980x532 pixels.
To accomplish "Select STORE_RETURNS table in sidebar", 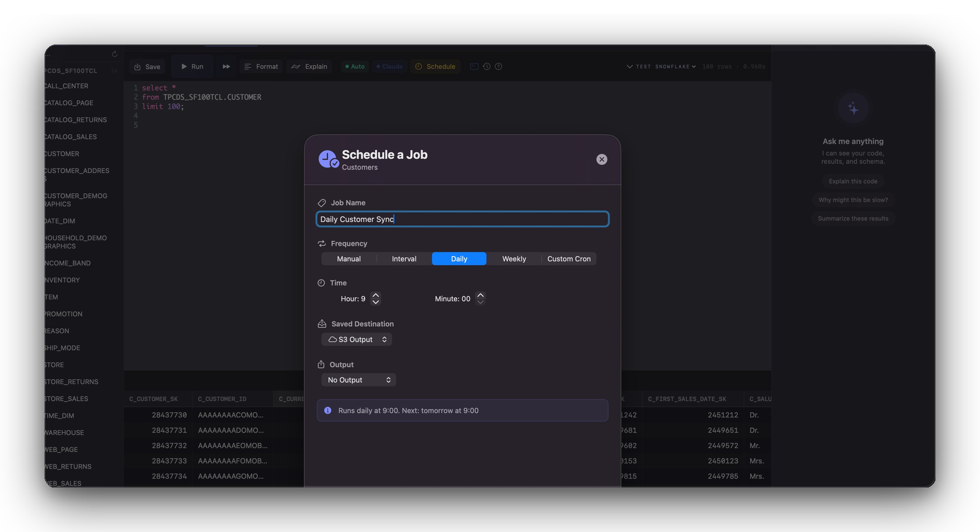I will click(71, 382).
